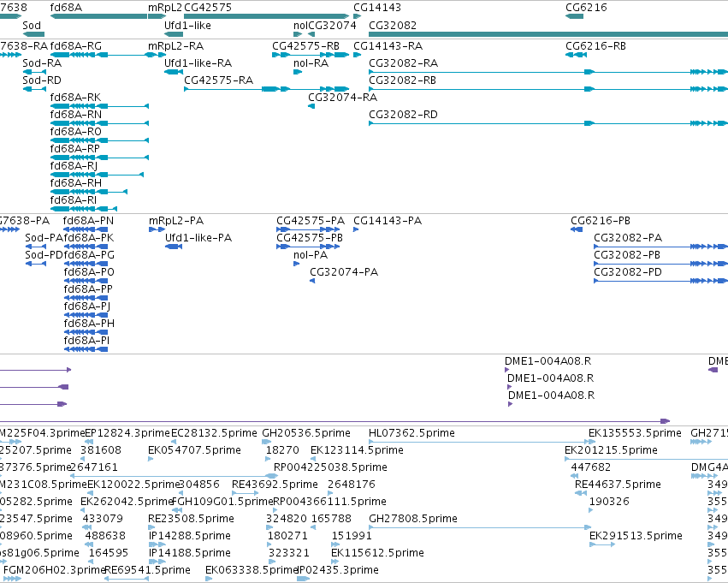728x583 pixels.
Task: Click the CG6216 gene label
Action: (x=586, y=8)
